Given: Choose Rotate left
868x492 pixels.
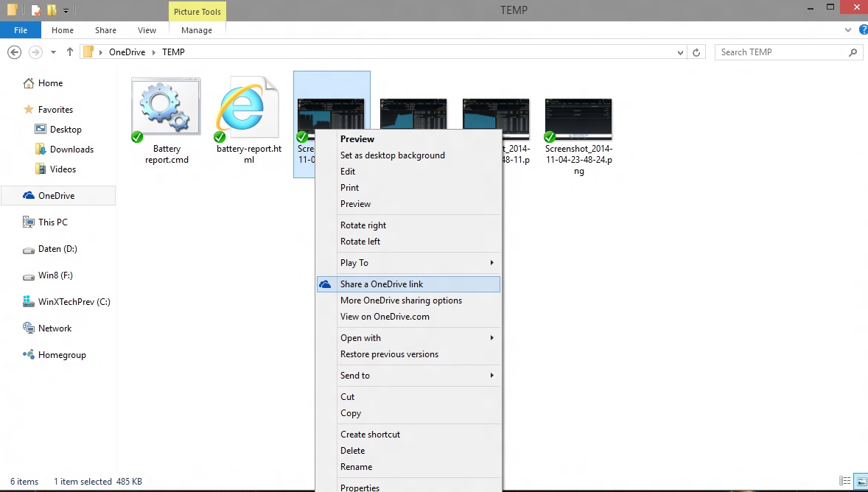Looking at the screenshot, I should (408, 242).
